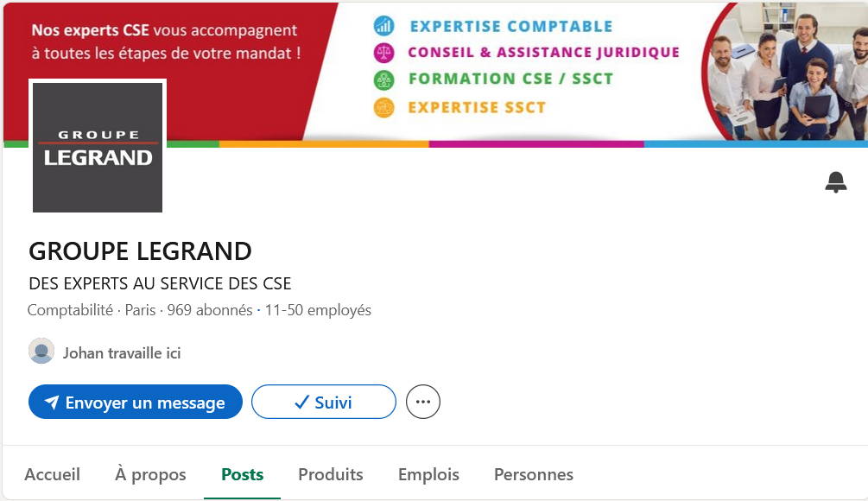The height and width of the screenshot is (501, 868).
Task: View the Personnes tab
Action: (x=534, y=474)
